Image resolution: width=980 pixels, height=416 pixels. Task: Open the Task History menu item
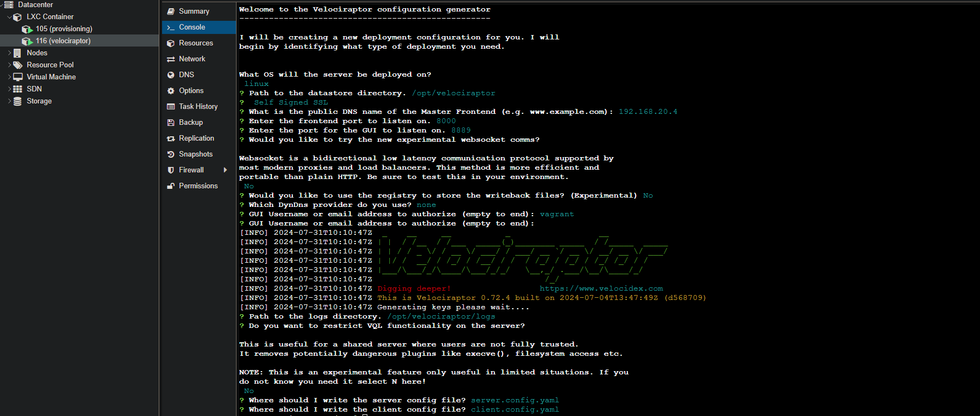pyautogui.click(x=198, y=107)
